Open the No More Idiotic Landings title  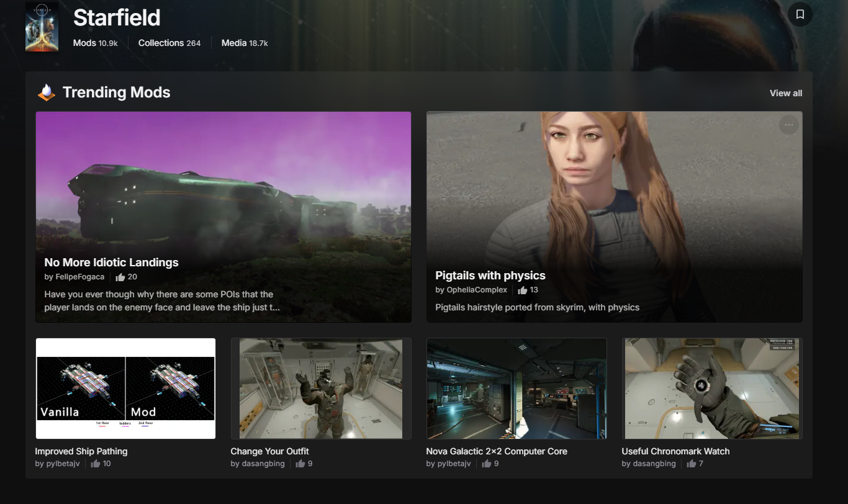111,262
